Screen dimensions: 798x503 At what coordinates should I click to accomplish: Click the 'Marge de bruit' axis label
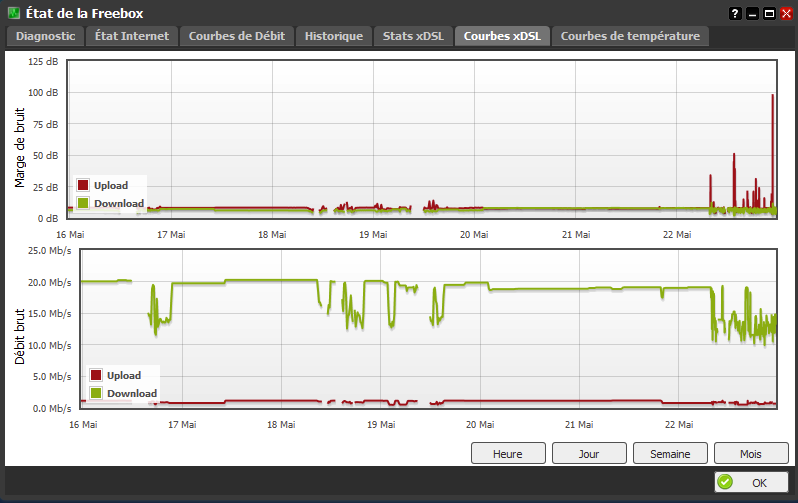[x=20, y=148]
